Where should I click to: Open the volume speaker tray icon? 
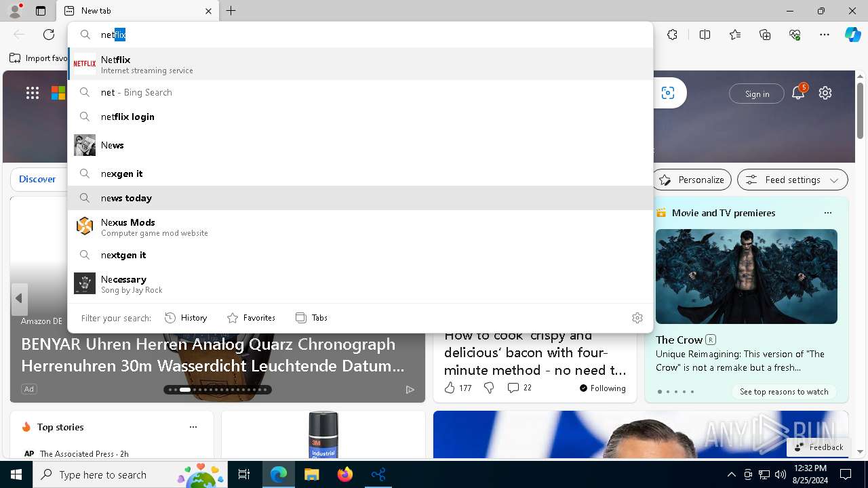coord(781,474)
